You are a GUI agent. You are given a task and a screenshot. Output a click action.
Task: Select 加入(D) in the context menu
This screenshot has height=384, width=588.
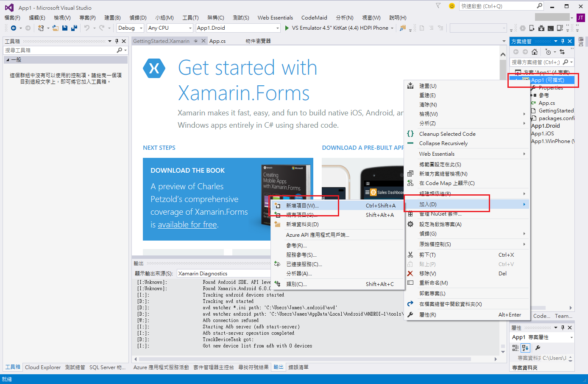[x=467, y=205]
